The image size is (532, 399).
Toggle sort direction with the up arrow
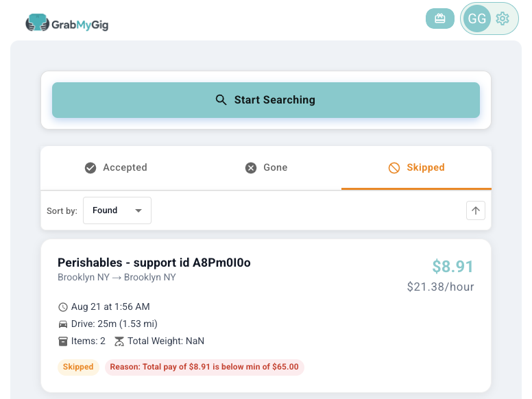pos(476,210)
